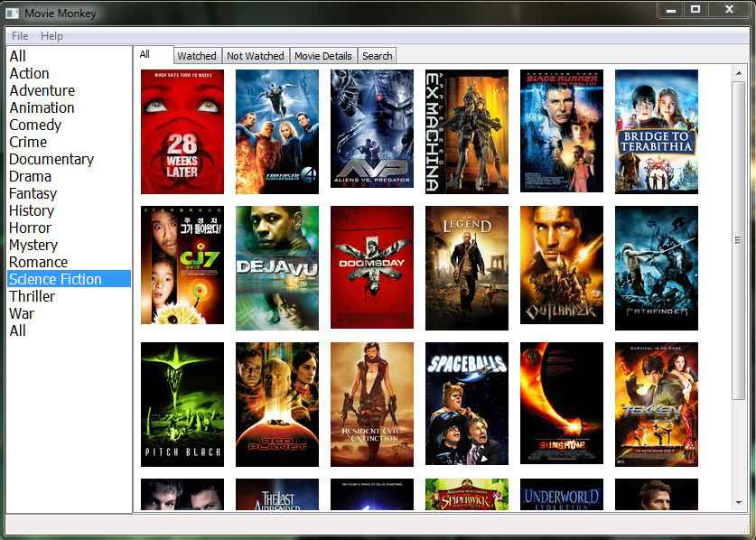Open the 28 Weeks Later poster
Screen dimensions: 756x540
point(182,132)
